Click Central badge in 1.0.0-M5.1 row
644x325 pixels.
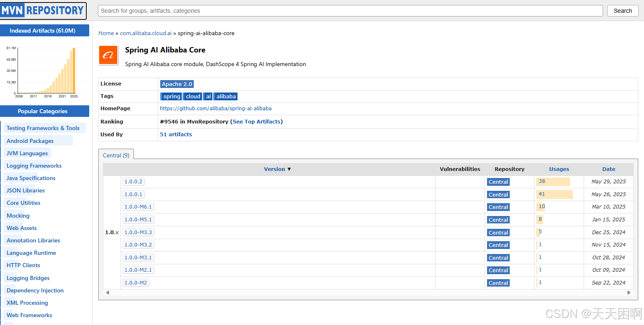[498, 220]
